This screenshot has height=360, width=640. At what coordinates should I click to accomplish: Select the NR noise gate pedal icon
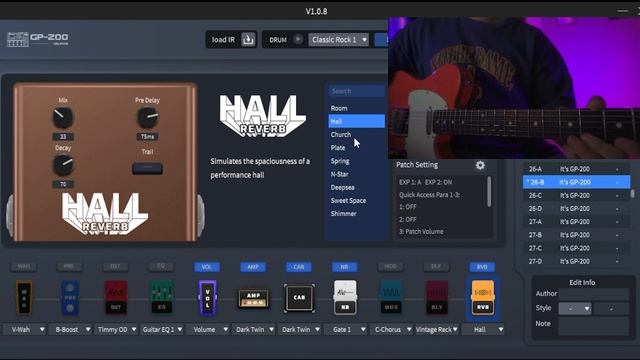pyautogui.click(x=345, y=298)
